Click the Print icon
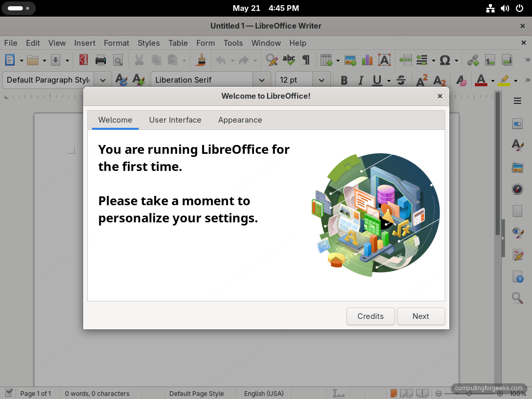 point(101,60)
